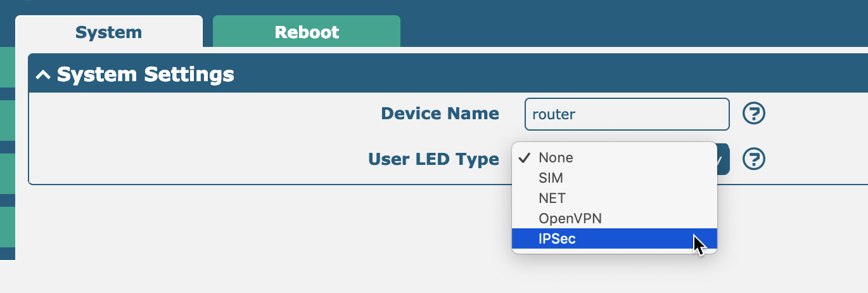Viewport: 868px width, 293px height.
Task: Collapse the System Settings chevron icon
Action: (43, 75)
